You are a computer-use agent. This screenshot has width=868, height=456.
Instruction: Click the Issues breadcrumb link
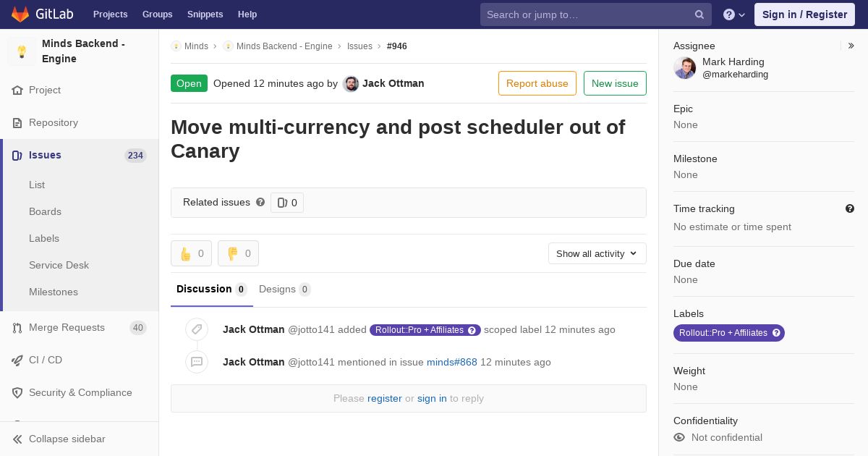[359, 46]
